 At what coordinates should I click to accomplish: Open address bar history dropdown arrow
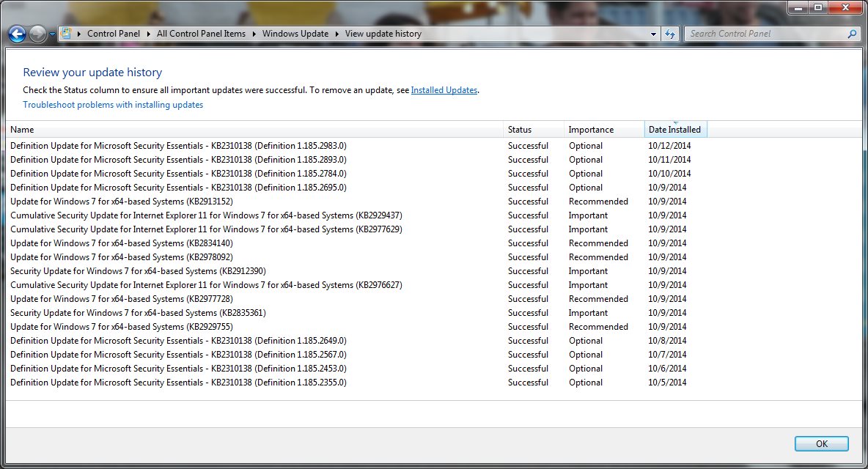653,34
